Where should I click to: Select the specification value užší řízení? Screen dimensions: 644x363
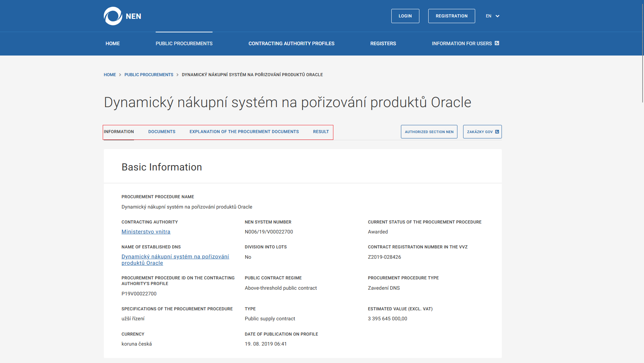133,319
